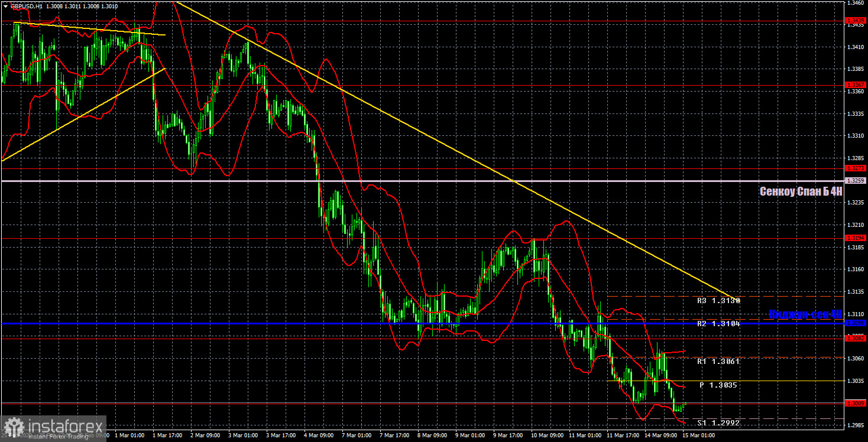Click the 9 Mar 17:00 time label
Image resolution: width=868 pixels, height=442 pixels.
509,435
